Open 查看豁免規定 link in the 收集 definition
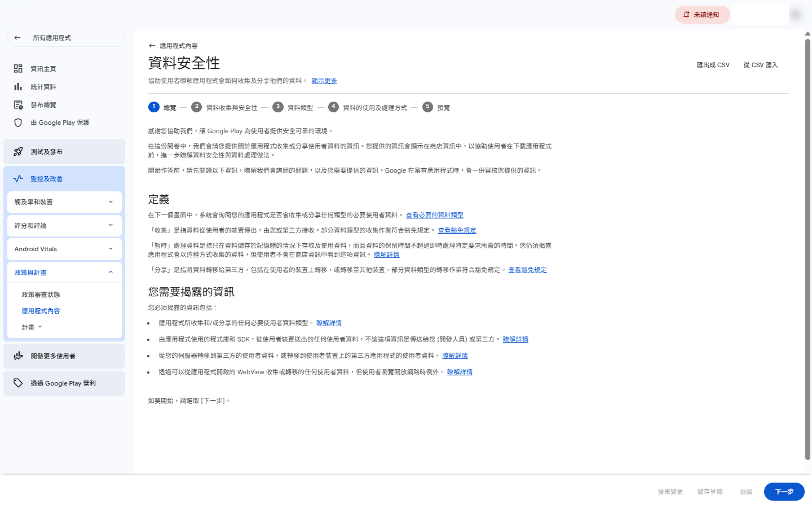The height and width of the screenshot is (508, 812). pyautogui.click(x=457, y=230)
